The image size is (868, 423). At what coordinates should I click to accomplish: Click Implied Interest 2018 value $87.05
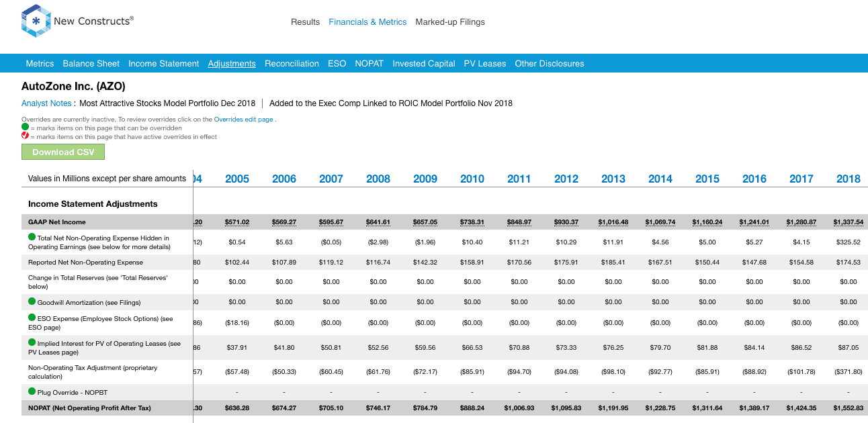click(x=849, y=348)
